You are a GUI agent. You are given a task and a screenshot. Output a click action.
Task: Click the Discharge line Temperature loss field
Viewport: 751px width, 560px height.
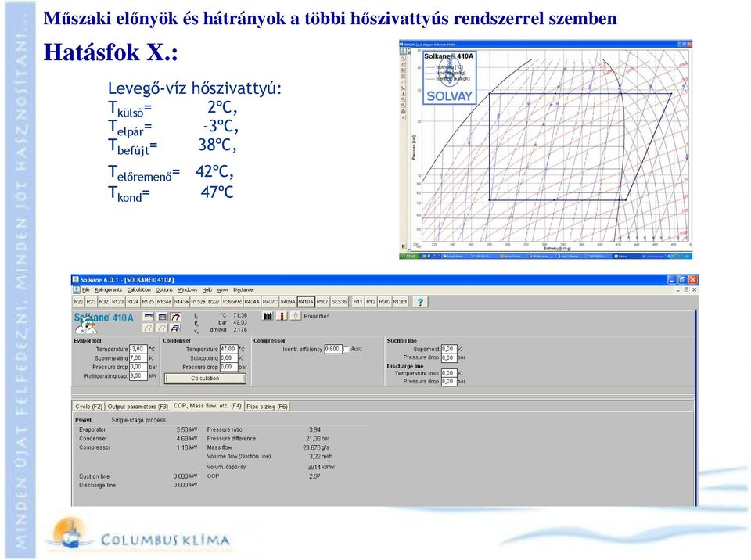click(x=449, y=373)
